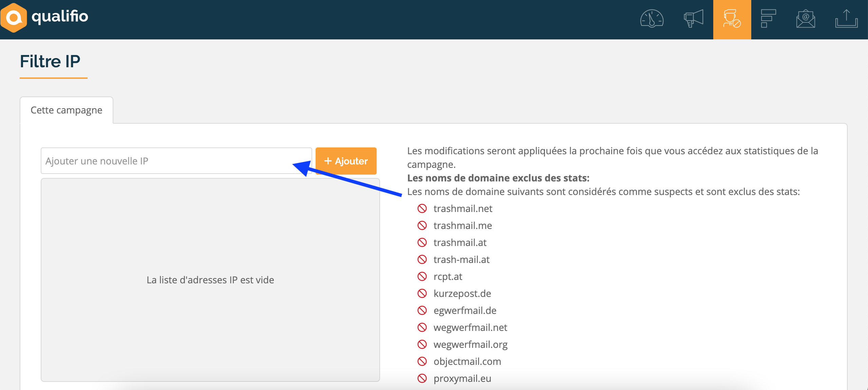Click blocked icon beside trashmail.at

422,243
